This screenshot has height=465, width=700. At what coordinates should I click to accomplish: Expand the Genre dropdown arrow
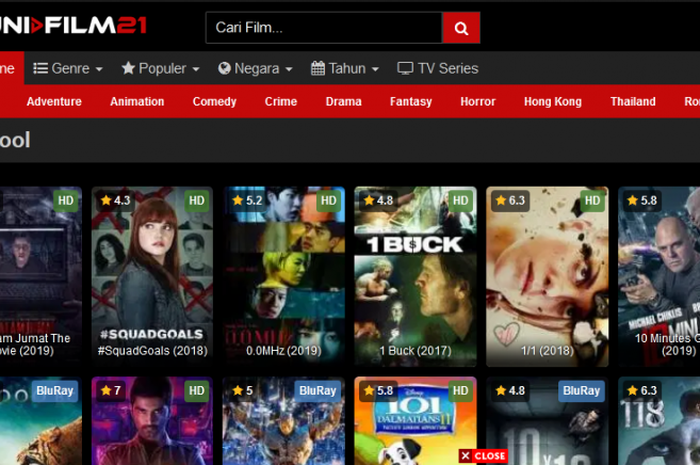(99, 69)
